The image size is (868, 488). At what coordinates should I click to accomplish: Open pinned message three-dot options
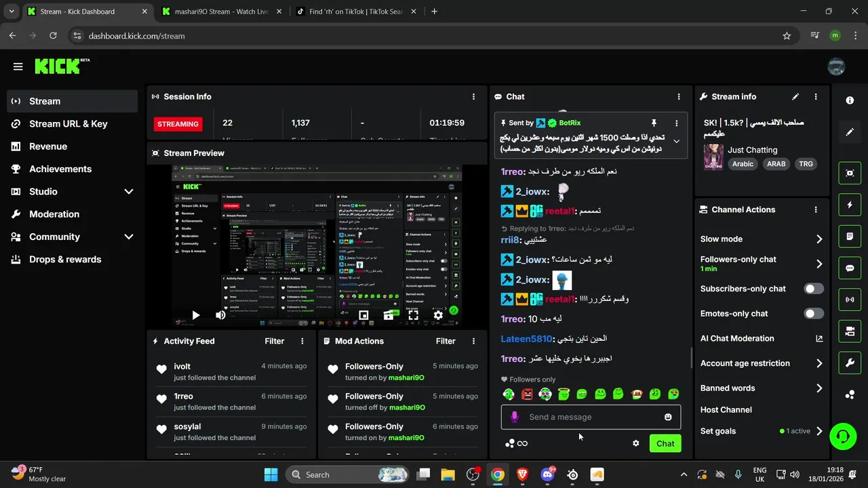coord(676,123)
